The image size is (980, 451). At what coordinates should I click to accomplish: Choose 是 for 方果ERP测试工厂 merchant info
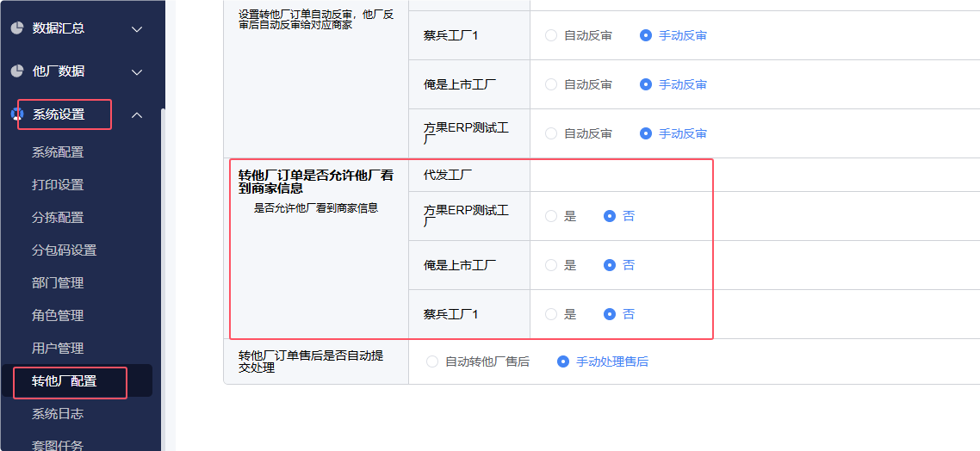(550, 216)
